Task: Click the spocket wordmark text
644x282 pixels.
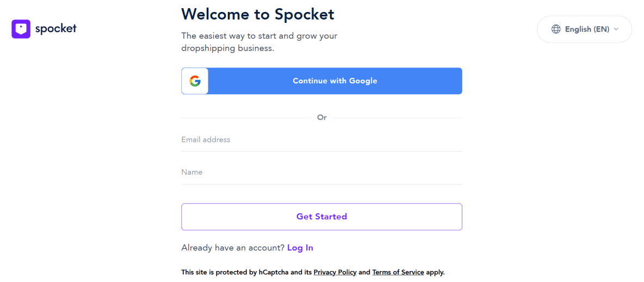Action: (56, 29)
